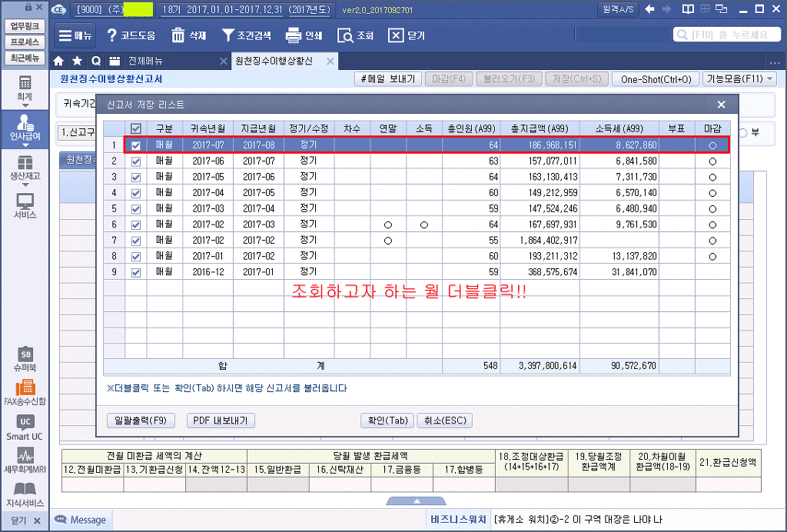Open the 지식서비스 book icon
Viewport: 787px width, 532px height.
tap(25, 494)
